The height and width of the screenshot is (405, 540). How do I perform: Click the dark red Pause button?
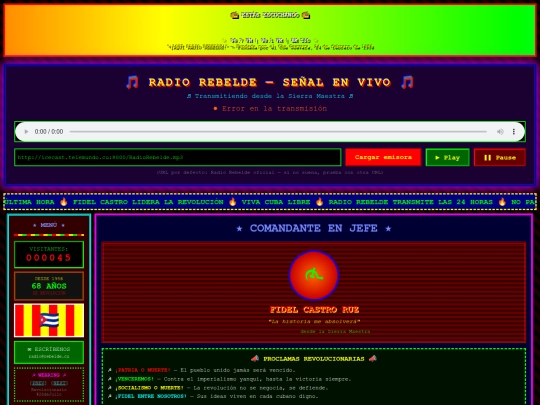coord(500,157)
